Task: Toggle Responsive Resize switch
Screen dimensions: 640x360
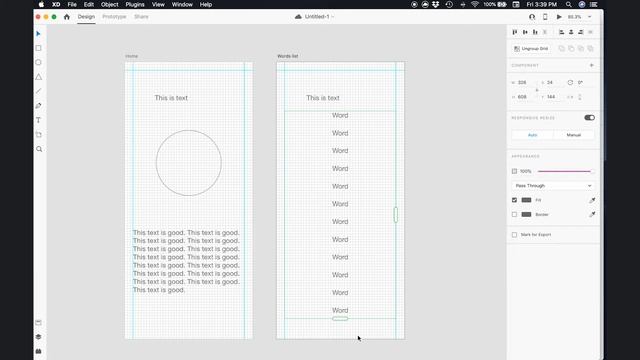Action: pos(589,118)
